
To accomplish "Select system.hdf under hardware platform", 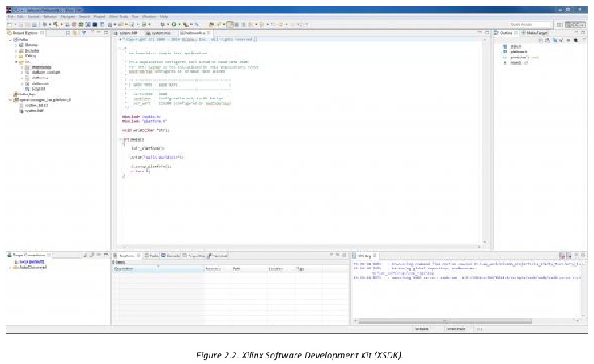I will point(34,111).
